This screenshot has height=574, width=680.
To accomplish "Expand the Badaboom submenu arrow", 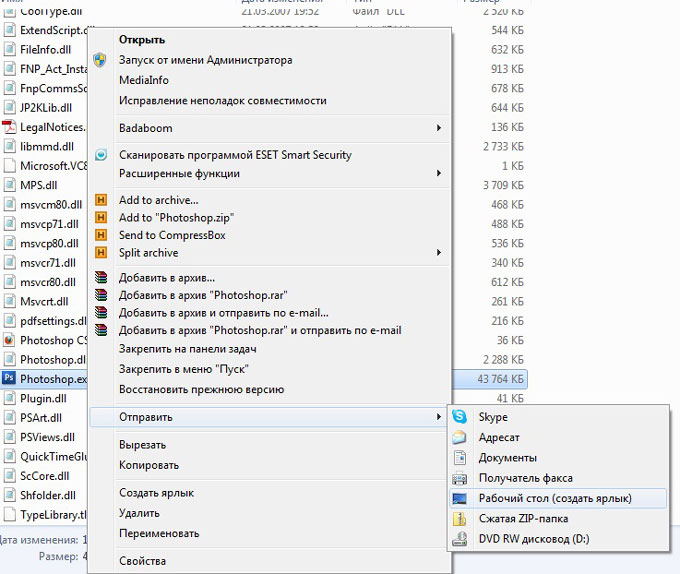I will (x=439, y=128).
